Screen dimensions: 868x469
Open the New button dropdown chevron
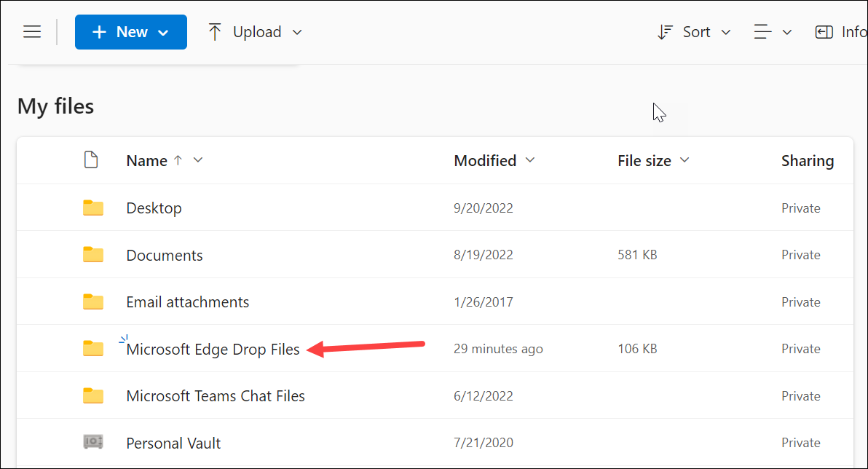pyautogui.click(x=162, y=31)
